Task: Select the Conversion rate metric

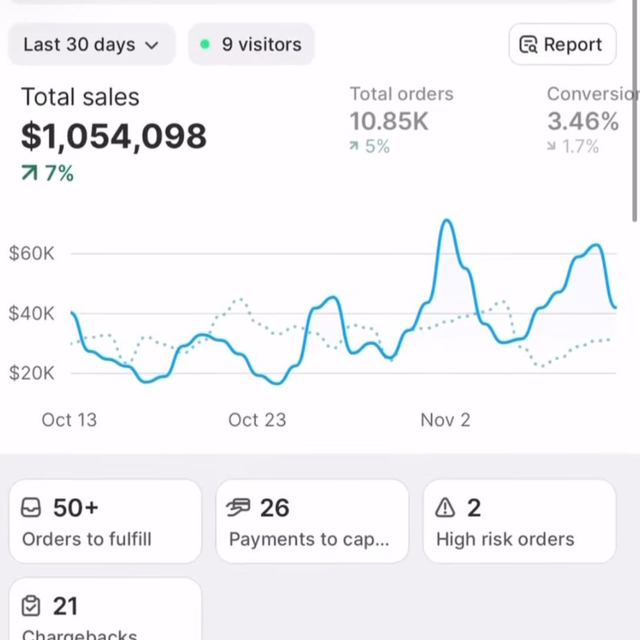Action: [591, 120]
